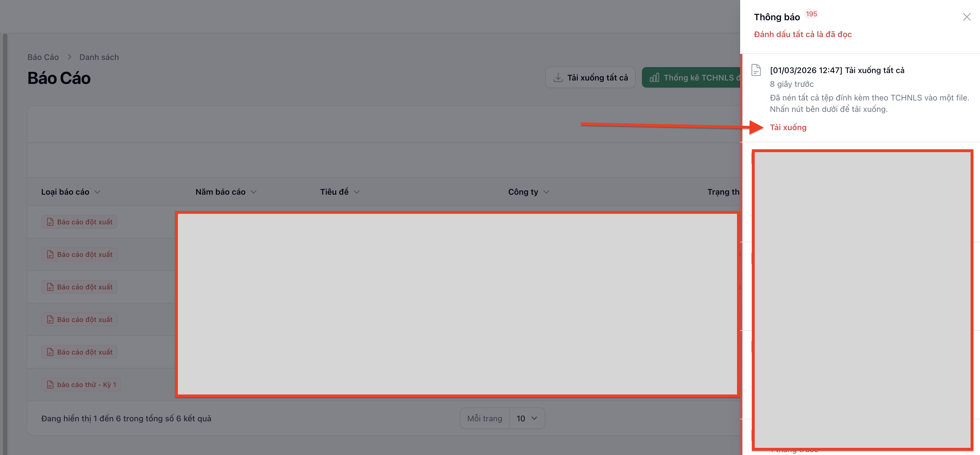Expand the Năm báo cáo column dropdown

[x=254, y=192]
